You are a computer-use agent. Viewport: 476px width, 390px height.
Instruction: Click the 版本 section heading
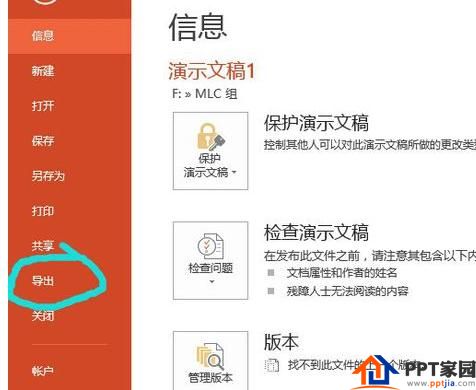tap(281, 342)
